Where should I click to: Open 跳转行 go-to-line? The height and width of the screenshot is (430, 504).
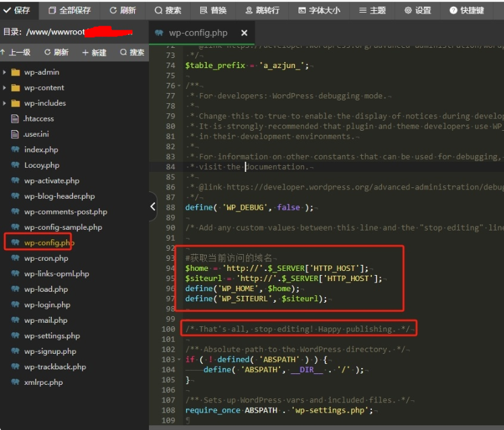[262, 10]
